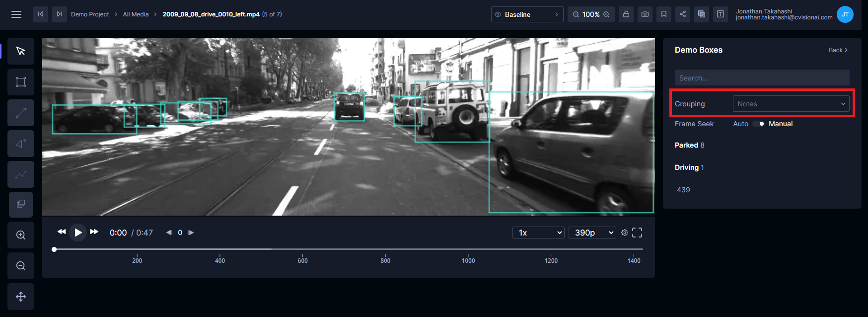The image size is (868, 317).
Task: Open the JT user avatar menu
Action: (845, 14)
